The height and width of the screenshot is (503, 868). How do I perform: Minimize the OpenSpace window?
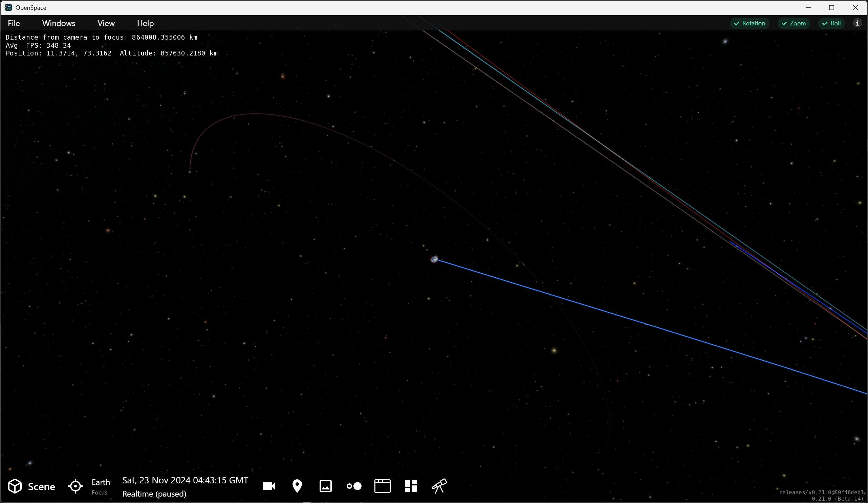pyautogui.click(x=808, y=7)
